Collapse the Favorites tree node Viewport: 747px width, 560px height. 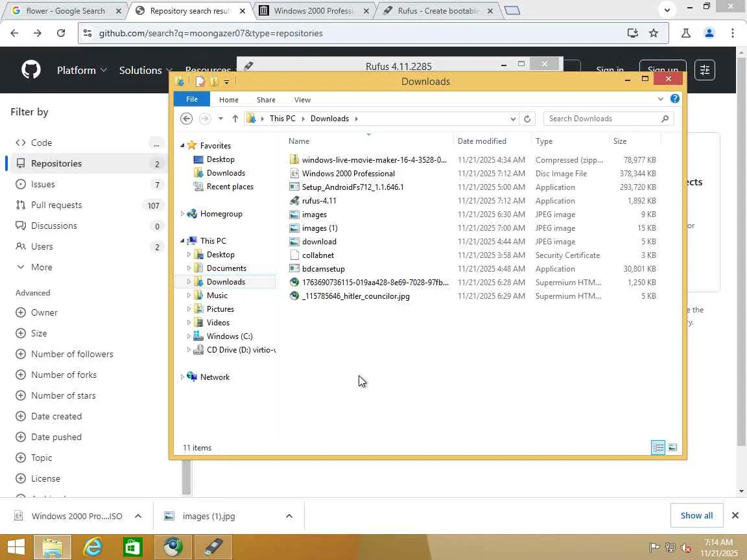pos(182,145)
